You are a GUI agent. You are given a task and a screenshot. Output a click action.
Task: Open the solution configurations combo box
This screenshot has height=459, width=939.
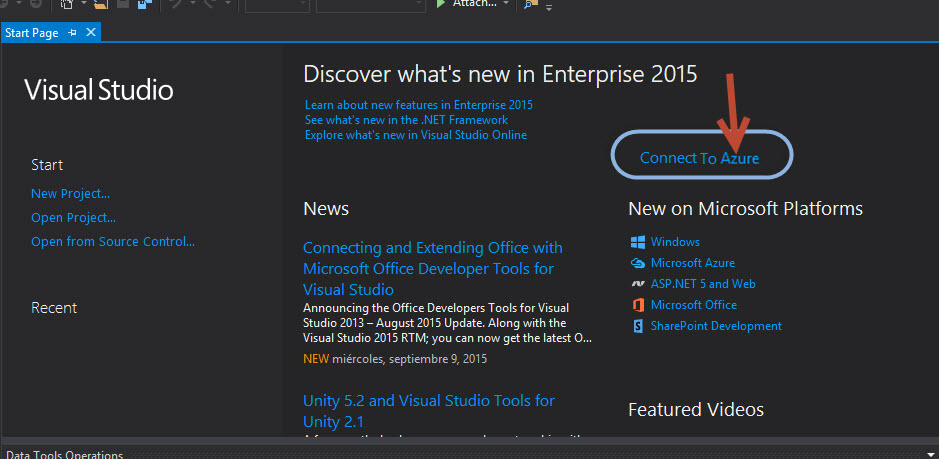click(x=275, y=5)
